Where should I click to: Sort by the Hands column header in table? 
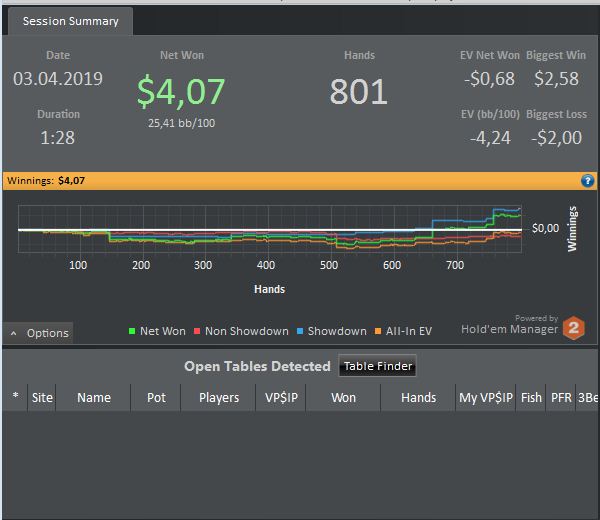pyautogui.click(x=418, y=398)
